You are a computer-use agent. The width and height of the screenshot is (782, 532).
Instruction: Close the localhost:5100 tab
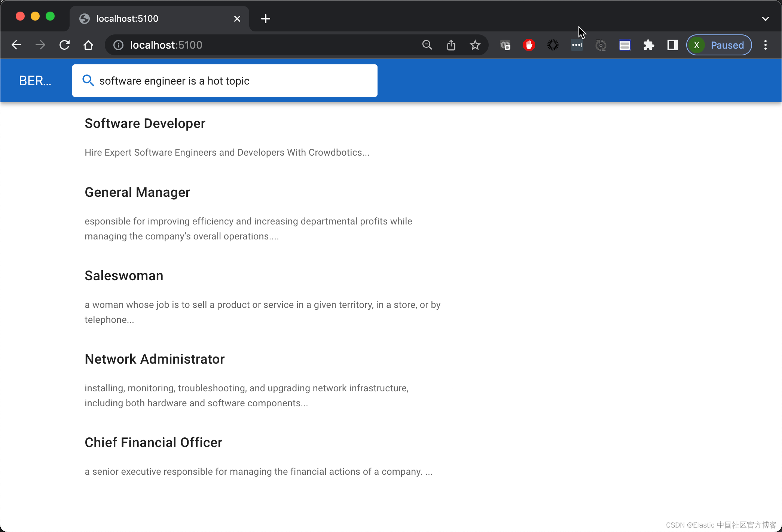237,19
